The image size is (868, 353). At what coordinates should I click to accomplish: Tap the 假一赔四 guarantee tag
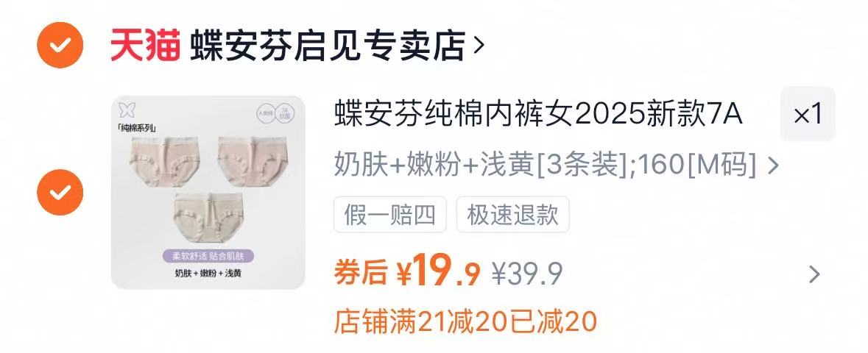[x=389, y=215]
